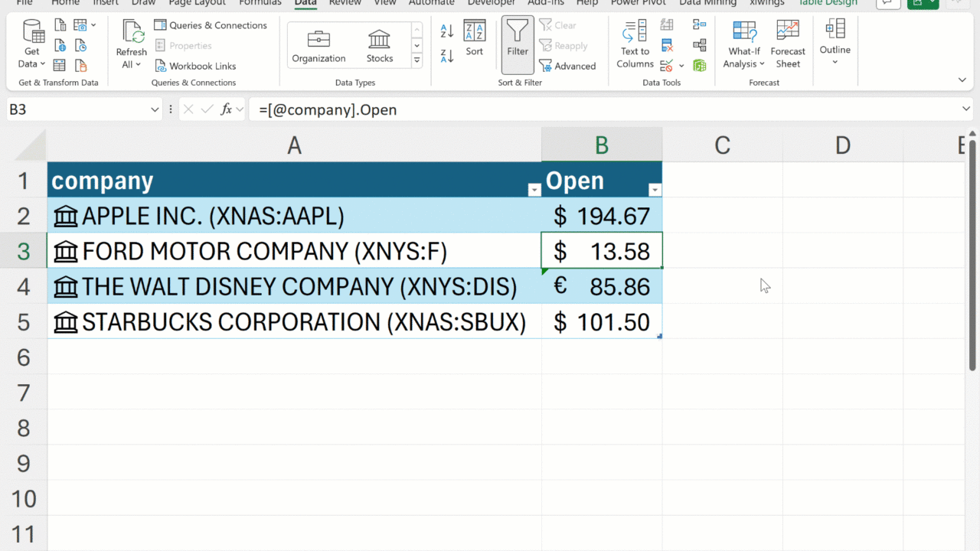
Task: Open Workbook Links pane
Action: point(195,66)
